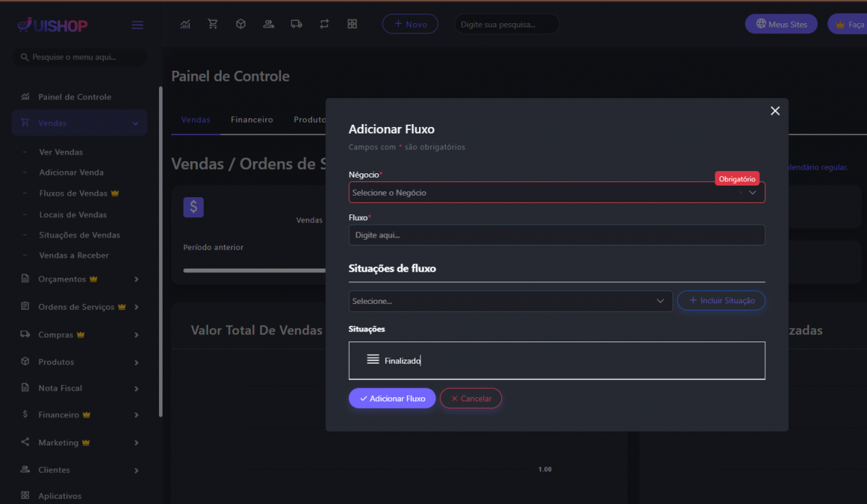The height and width of the screenshot is (504, 867).
Task: Open the shopping cart toolbar icon
Action: [212, 24]
